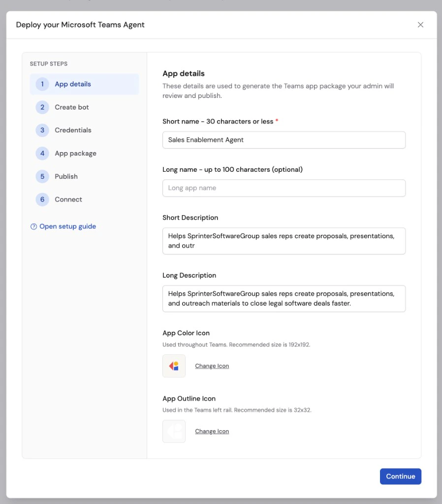Screen dimensions: 442x504
Task: Click the App Color Icon thumbnail
Action: (x=174, y=366)
